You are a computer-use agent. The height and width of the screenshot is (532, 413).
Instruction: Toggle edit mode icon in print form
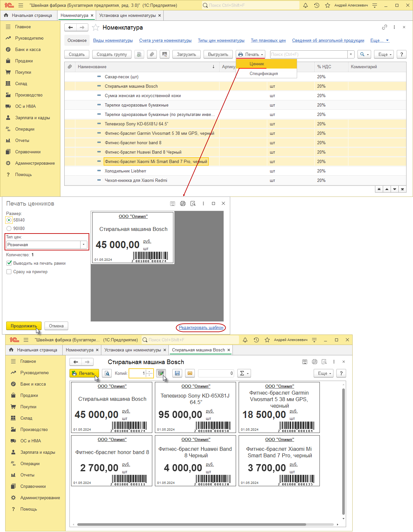click(161, 373)
